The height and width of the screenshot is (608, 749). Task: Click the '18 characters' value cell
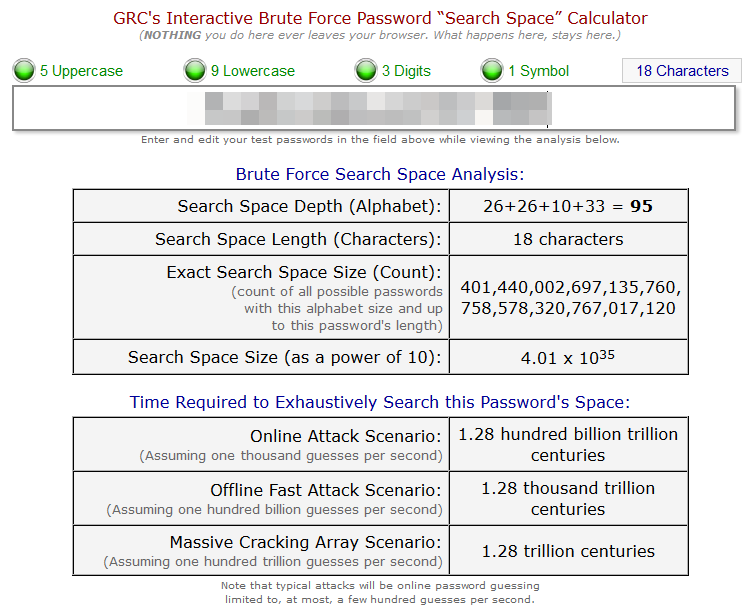(x=568, y=239)
